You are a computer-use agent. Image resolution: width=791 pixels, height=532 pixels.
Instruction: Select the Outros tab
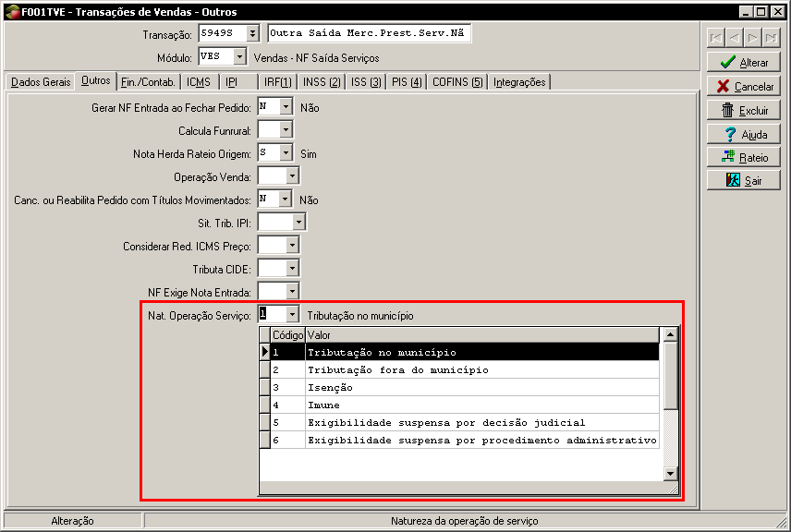tap(96, 80)
